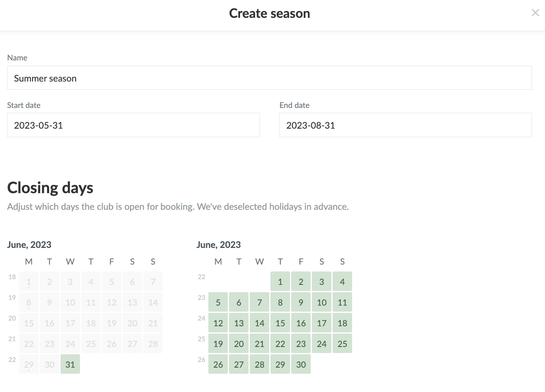
Task: Toggle green day 26 in week 26
Action: click(218, 364)
